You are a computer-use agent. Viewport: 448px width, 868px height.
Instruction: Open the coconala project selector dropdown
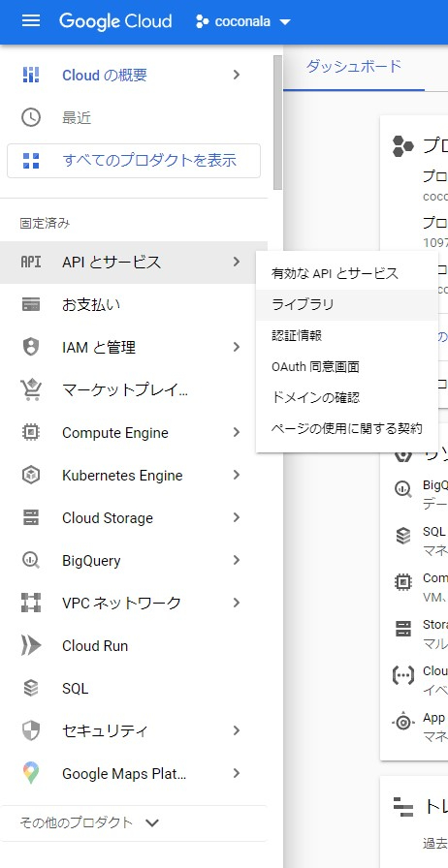[x=243, y=22]
